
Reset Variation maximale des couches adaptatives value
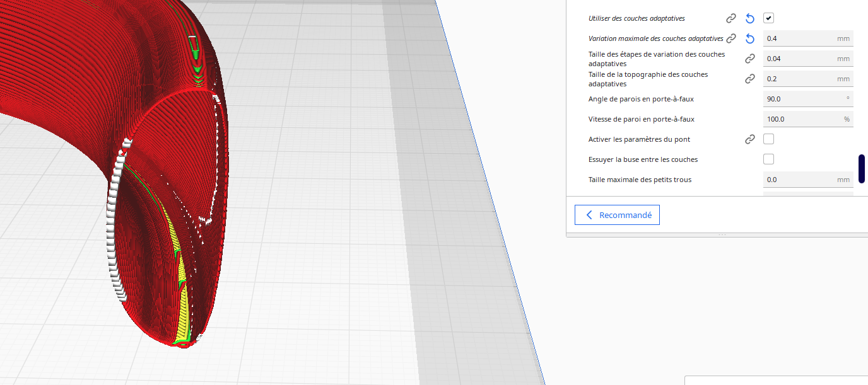coord(750,38)
